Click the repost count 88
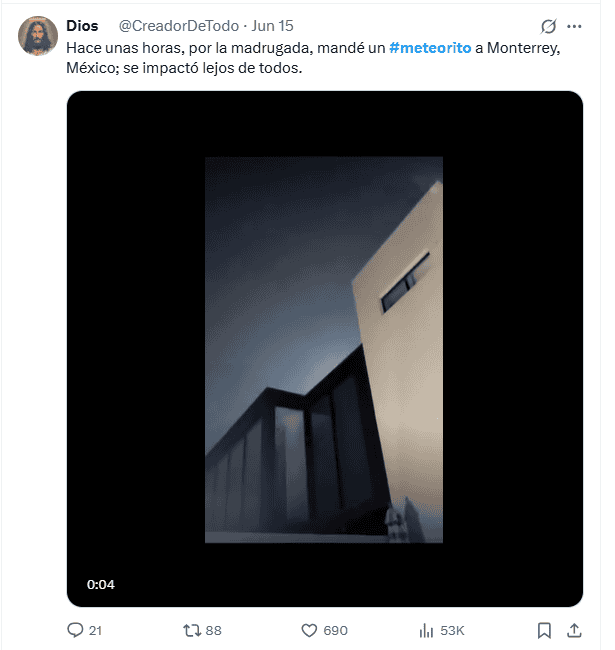This screenshot has height=650, width=615. click(213, 630)
